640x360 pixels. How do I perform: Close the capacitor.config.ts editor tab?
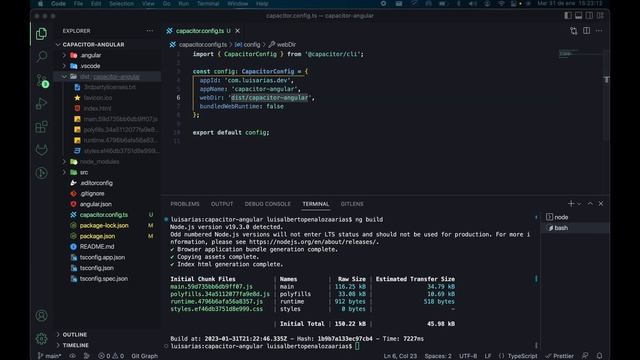coord(238,31)
